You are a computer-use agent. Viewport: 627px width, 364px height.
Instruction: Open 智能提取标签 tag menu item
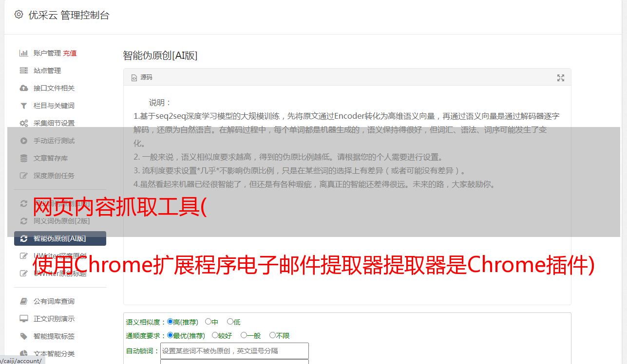click(x=54, y=336)
